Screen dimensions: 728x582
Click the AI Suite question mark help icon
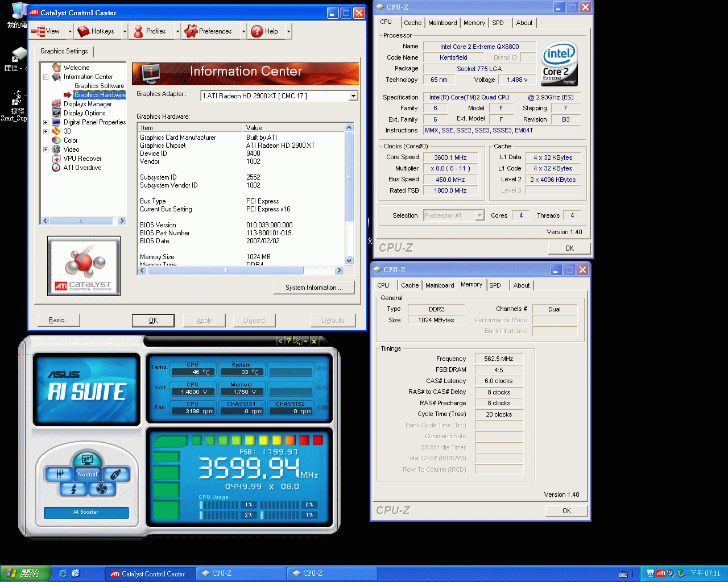click(288, 341)
